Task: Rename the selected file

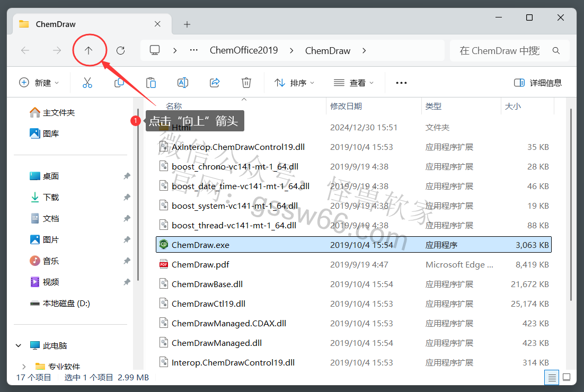Action: point(182,83)
